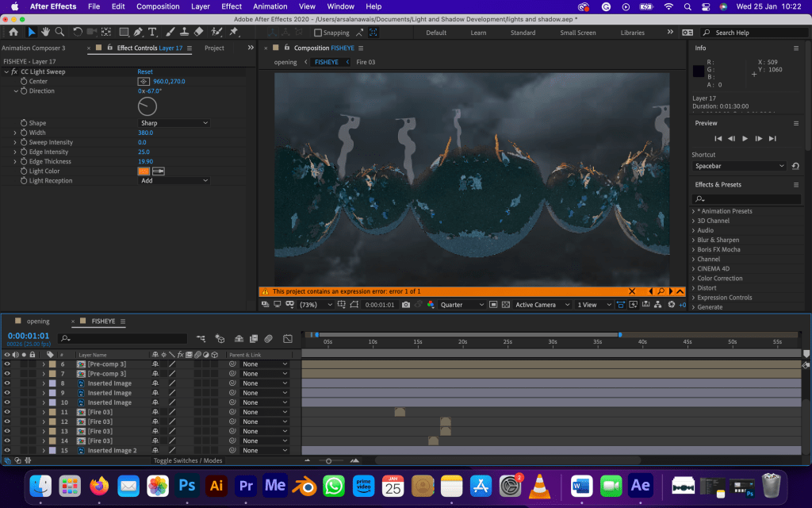Open the Composition menu in menu bar
This screenshot has height=508, width=812.
click(158, 6)
